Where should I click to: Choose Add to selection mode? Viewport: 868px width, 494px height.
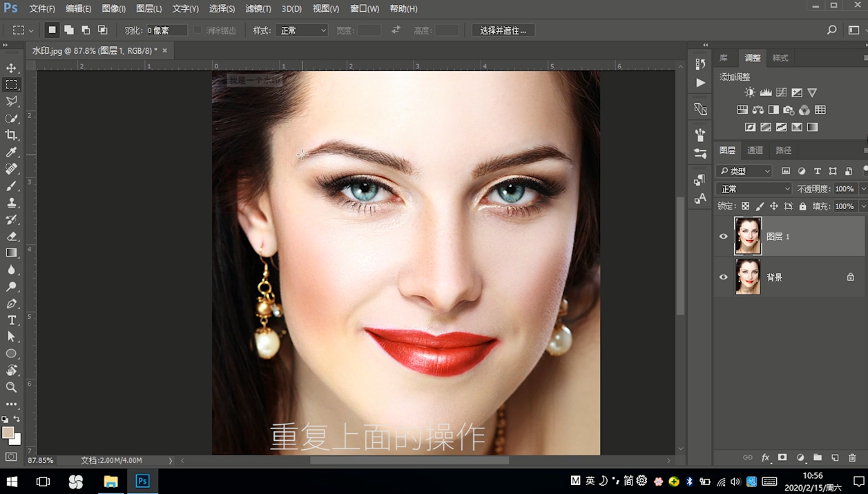click(69, 30)
